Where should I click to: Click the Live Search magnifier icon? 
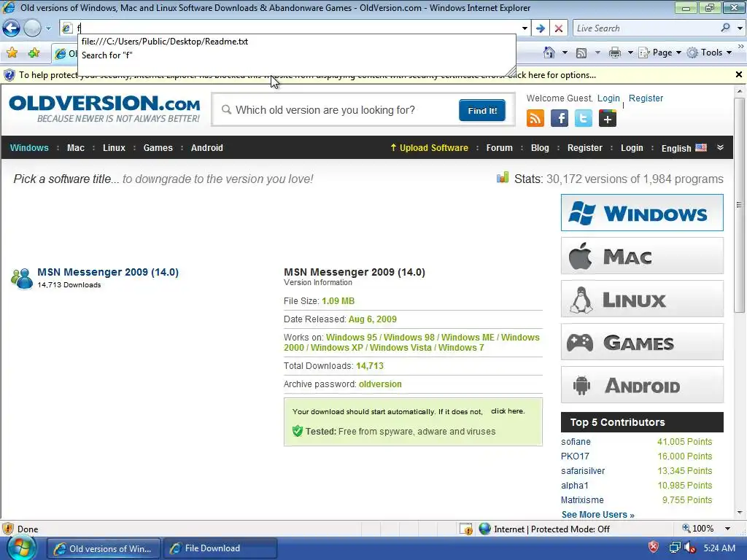click(x=726, y=28)
